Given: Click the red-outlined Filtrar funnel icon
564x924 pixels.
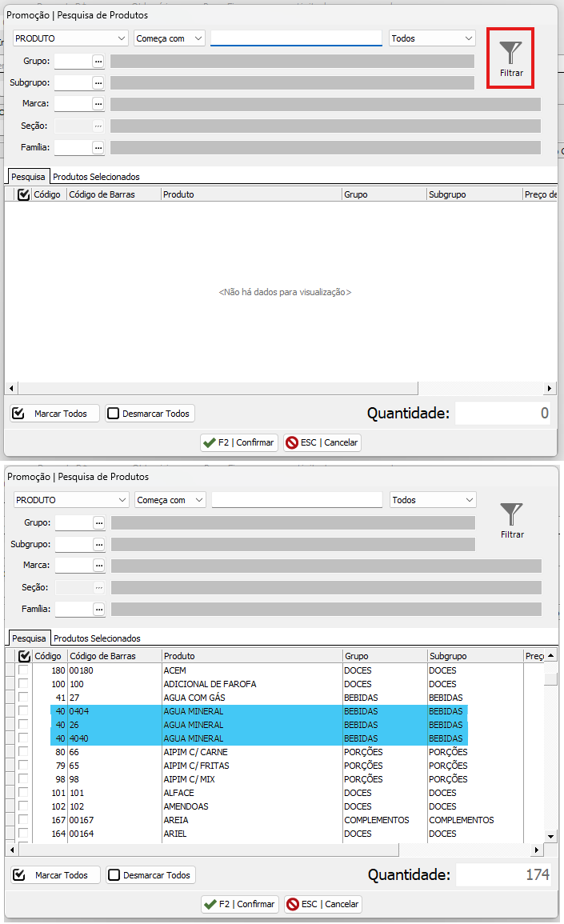Looking at the screenshot, I should [x=510, y=58].
